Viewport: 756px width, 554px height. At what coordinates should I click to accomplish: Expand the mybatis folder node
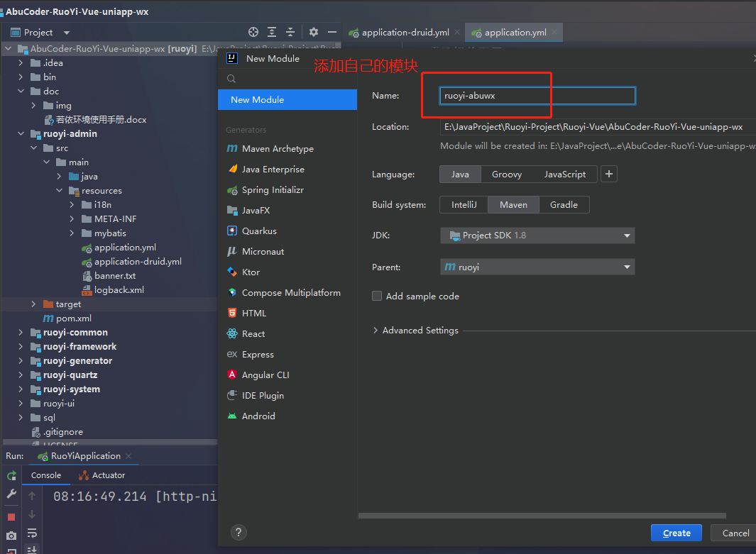[x=72, y=233]
